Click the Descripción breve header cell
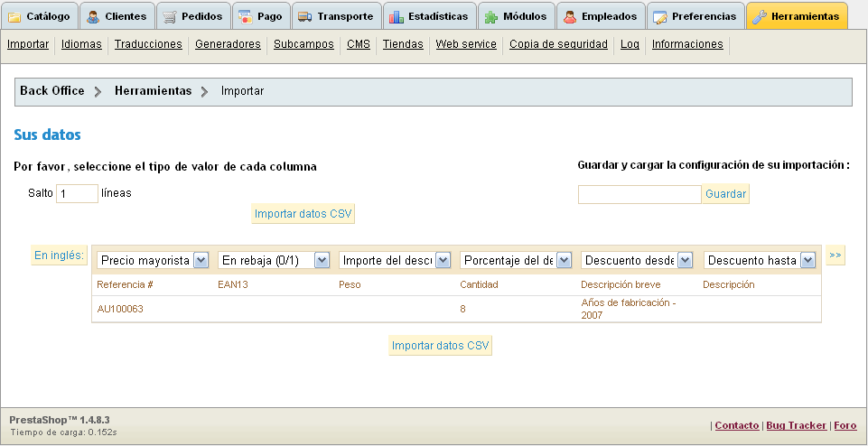Image resolution: width=868 pixels, height=446 pixels. [621, 285]
